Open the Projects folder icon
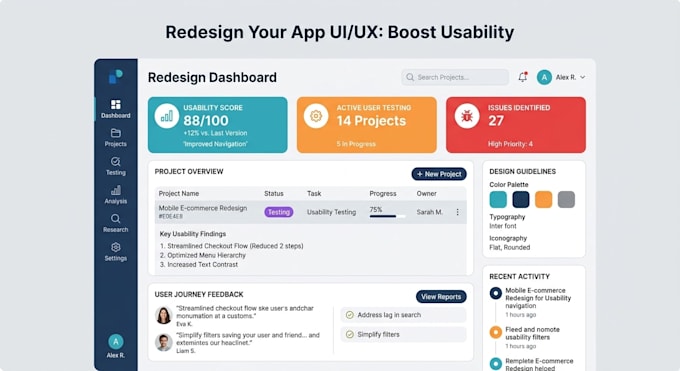The height and width of the screenshot is (371, 680). click(115, 133)
